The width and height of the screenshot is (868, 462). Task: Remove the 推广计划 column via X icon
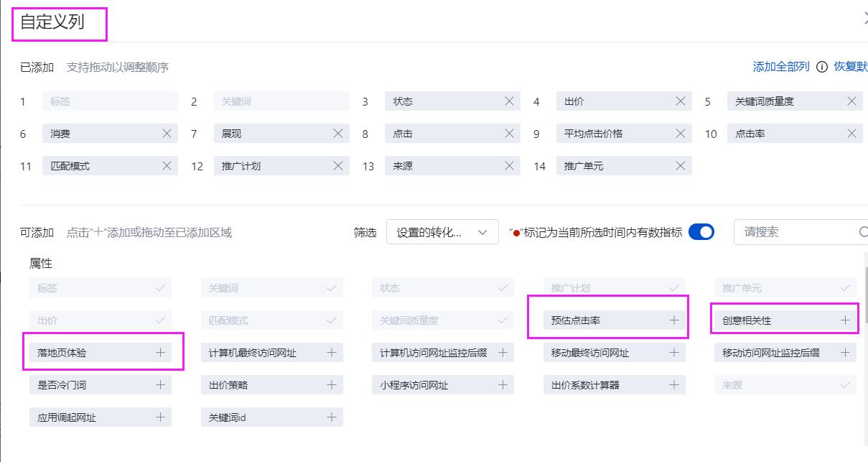coord(338,166)
